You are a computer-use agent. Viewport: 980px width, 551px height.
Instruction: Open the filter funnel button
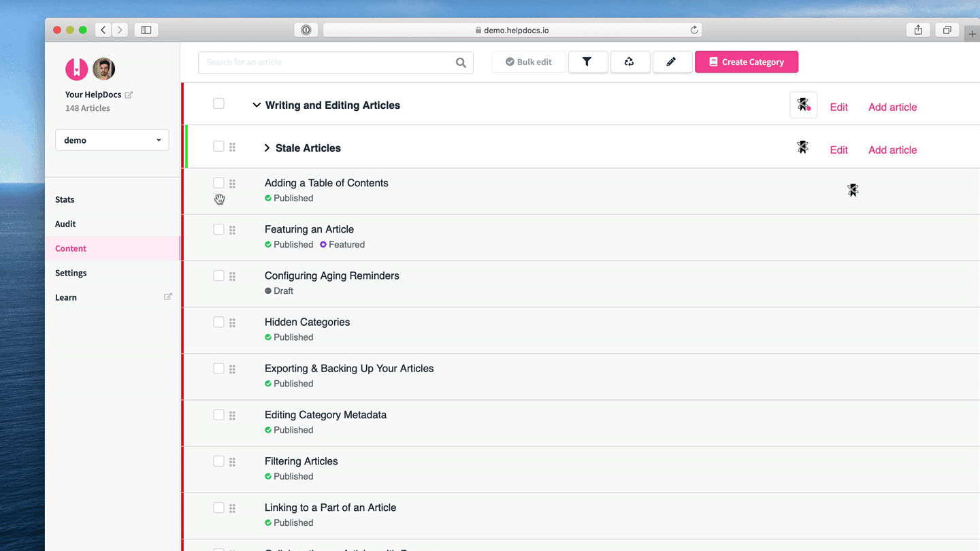pos(587,62)
